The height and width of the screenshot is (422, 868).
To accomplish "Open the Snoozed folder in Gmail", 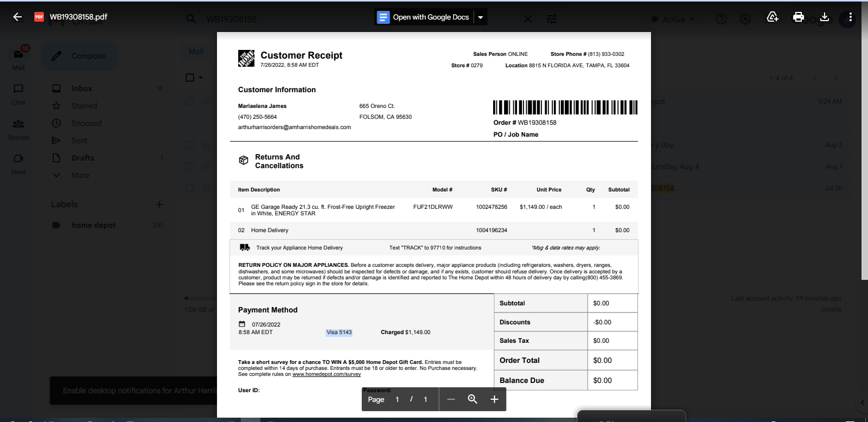I will (x=86, y=123).
